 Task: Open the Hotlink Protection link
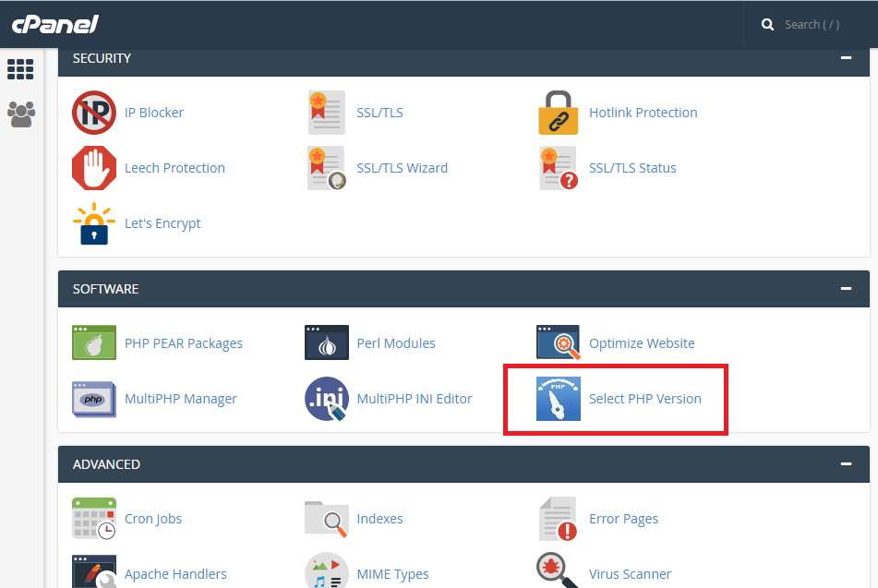coord(643,113)
